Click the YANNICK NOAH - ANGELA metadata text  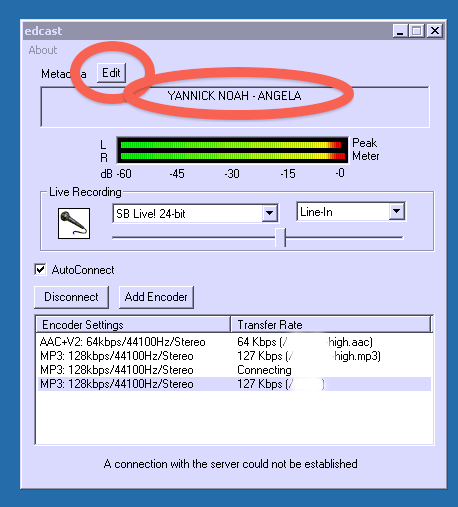234,96
